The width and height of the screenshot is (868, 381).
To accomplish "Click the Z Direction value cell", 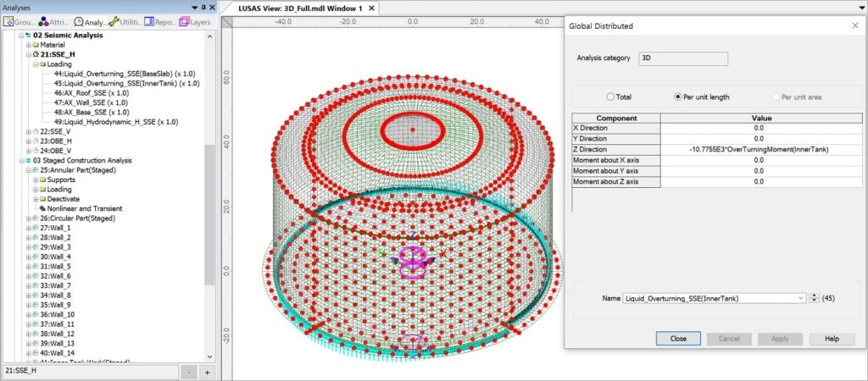I will 759,149.
